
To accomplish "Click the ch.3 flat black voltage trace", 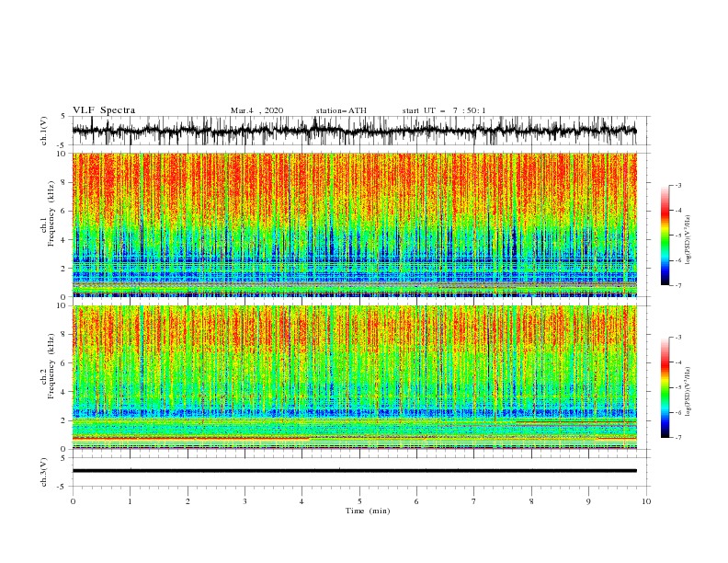I will pos(354,471).
